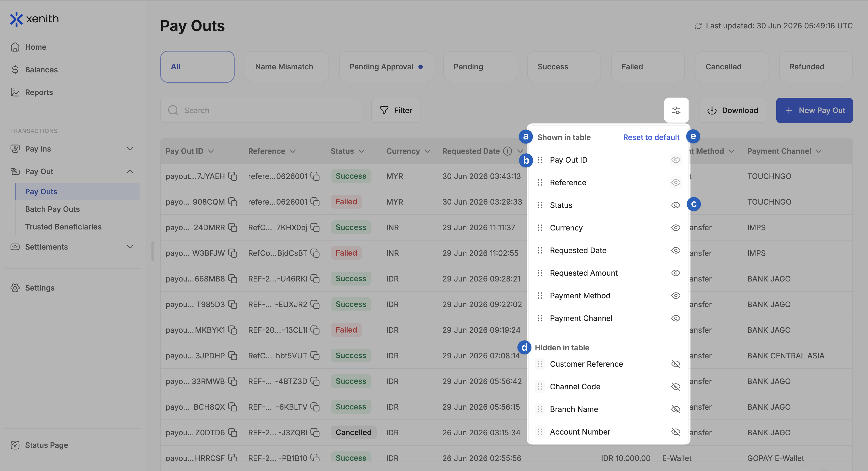The image size is (868, 471).
Task: Copy the reference ending BjdCsBT
Action: point(315,253)
